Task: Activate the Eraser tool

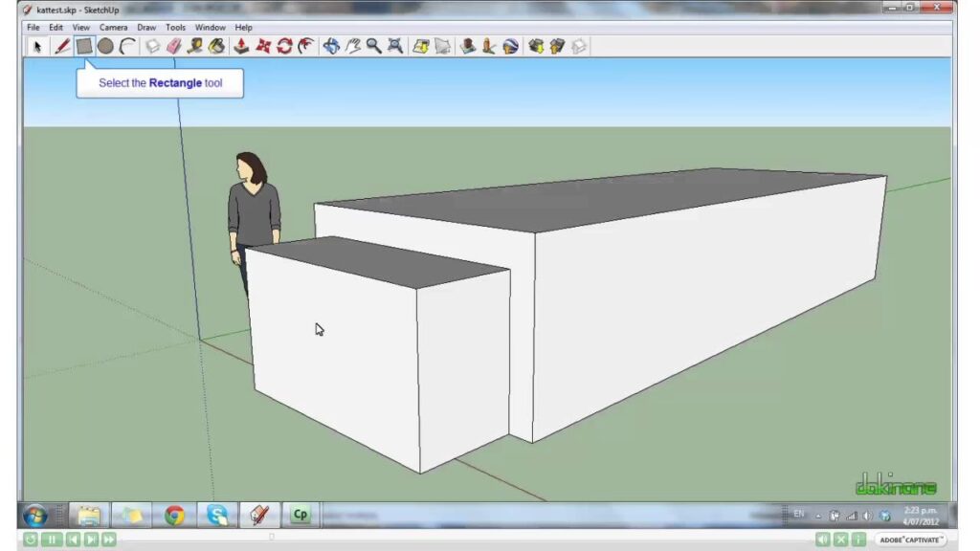Action: (173, 45)
